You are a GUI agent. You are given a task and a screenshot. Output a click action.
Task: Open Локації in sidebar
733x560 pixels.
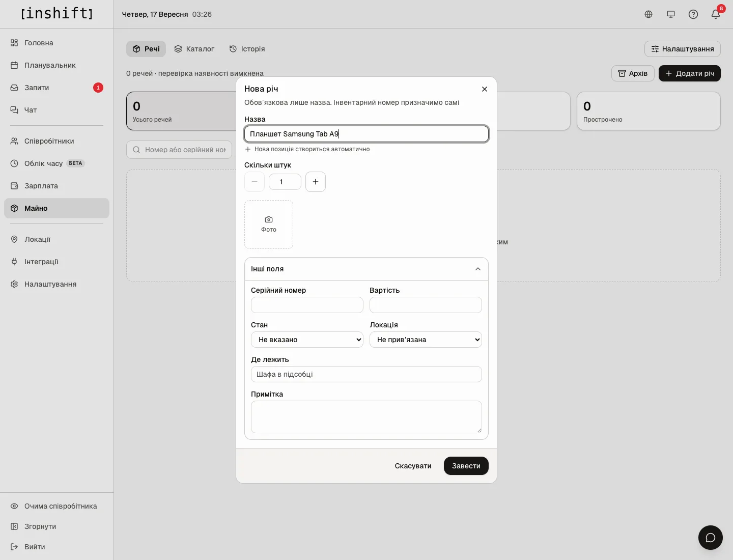click(x=57, y=239)
